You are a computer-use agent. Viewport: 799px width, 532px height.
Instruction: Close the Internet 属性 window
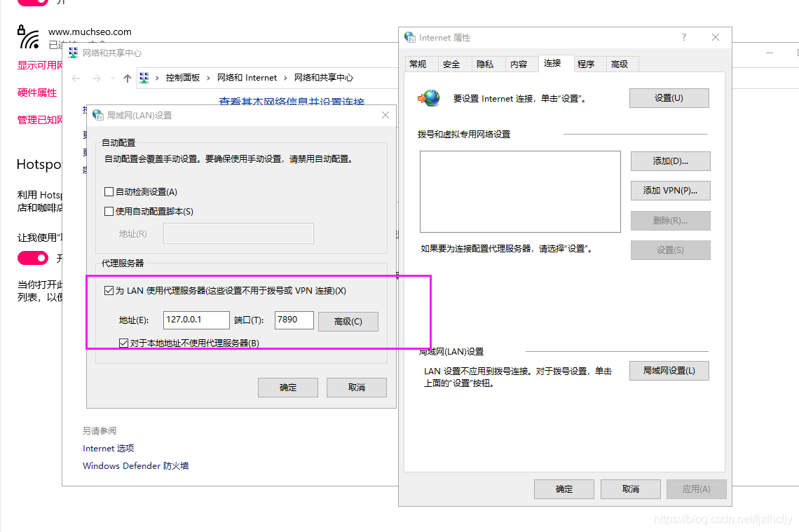click(716, 37)
